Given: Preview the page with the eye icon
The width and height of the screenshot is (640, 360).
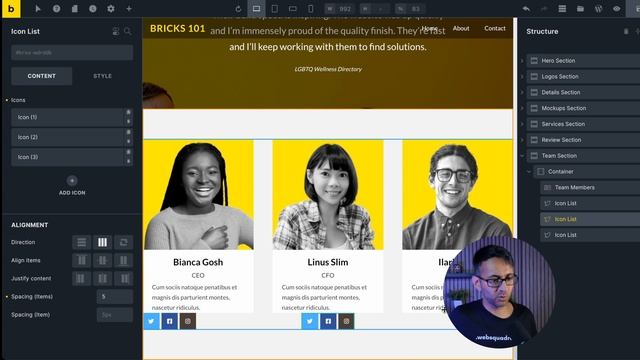Looking at the screenshot, I should pos(616,9).
